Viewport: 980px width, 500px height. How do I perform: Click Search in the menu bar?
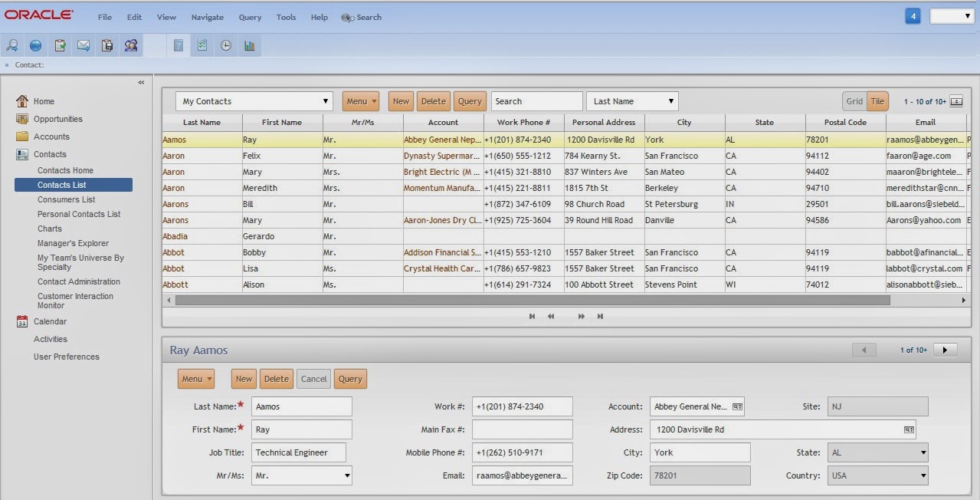click(361, 17)
